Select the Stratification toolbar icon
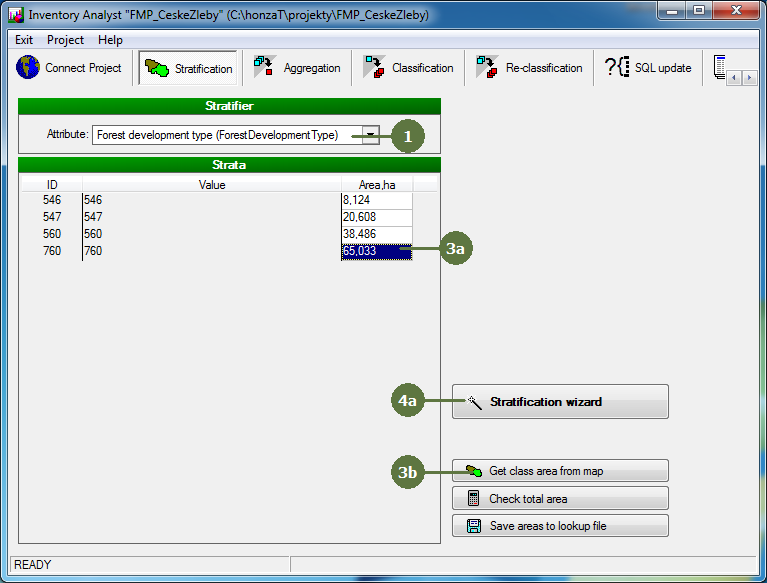767x583 pixels. click(x=157, y=69)
